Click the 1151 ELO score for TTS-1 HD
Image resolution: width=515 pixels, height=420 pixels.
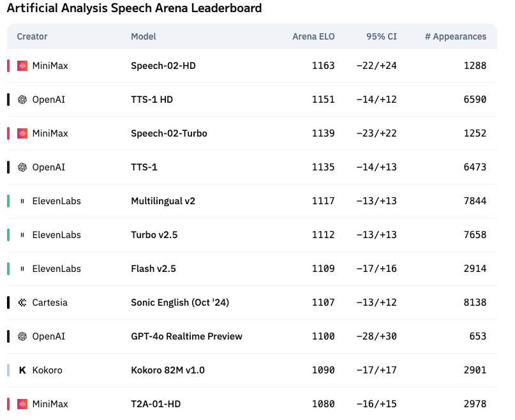(x=324, y=100)
